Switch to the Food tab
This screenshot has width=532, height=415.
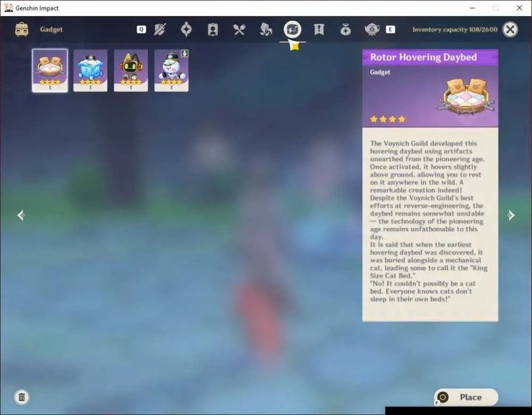click(239, 29)
